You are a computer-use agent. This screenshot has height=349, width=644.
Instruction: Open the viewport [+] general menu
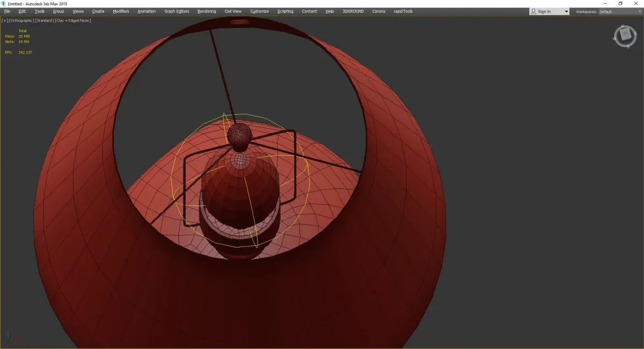tap(5, 20)
